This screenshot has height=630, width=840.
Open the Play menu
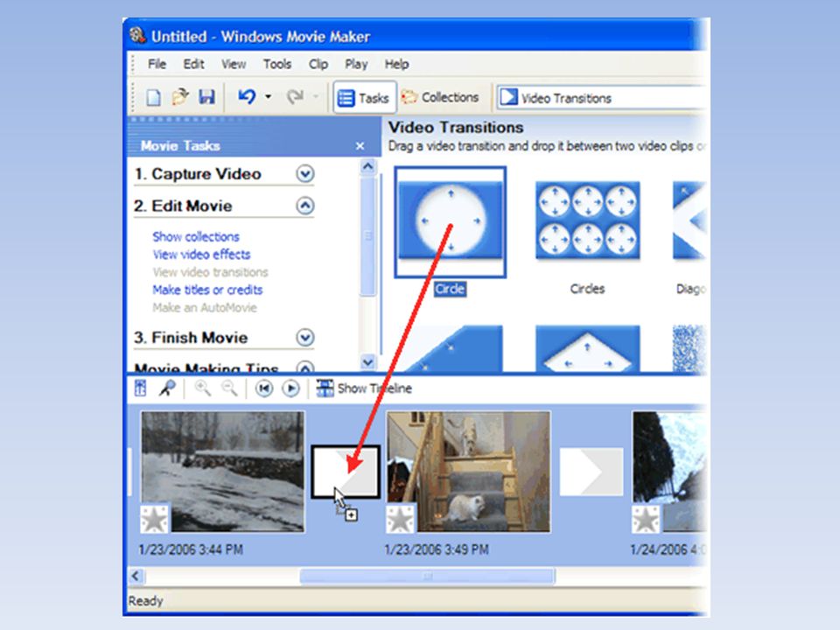tap(356, 64)
